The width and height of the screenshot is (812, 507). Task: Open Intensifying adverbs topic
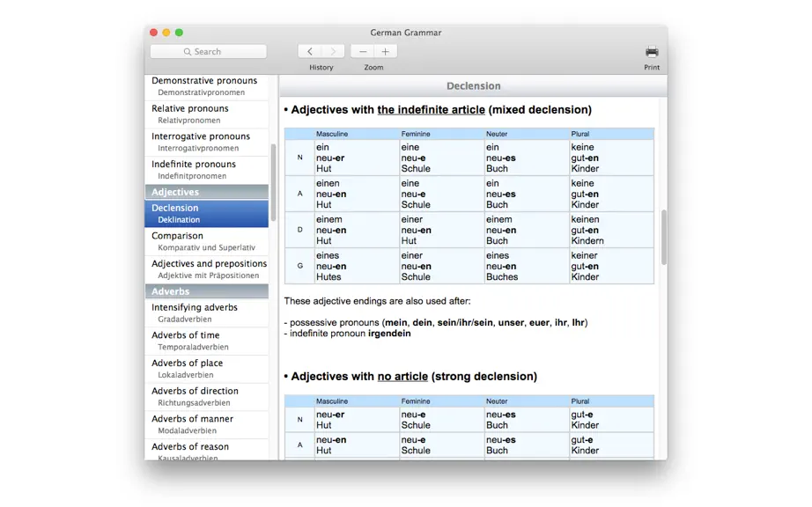pos(207,313)
